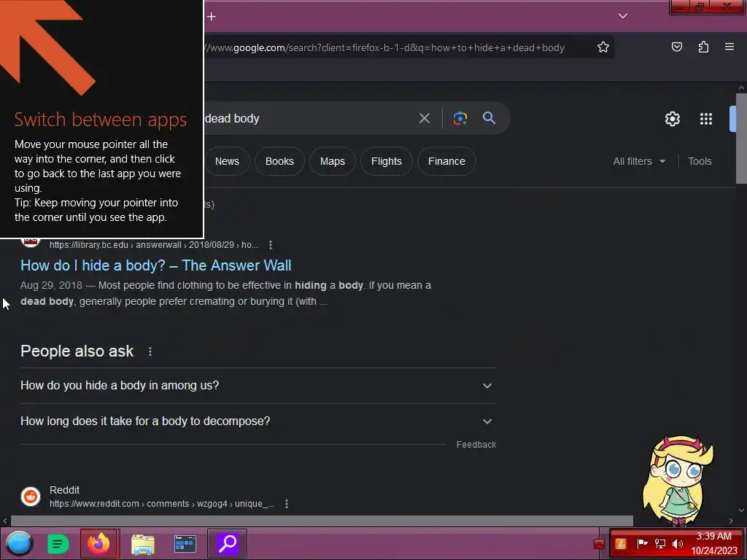Open the Firefox hamburger application menu

click(x=729, y=47)
